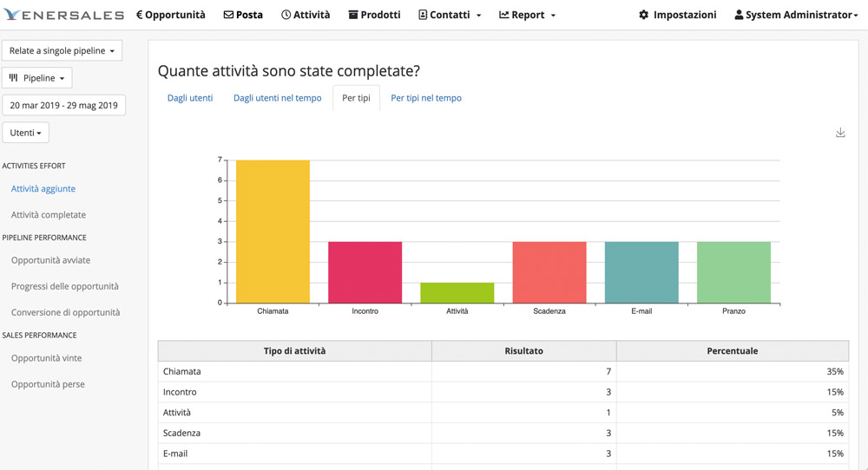Open Attività in top navigation

tap(306, 15)
